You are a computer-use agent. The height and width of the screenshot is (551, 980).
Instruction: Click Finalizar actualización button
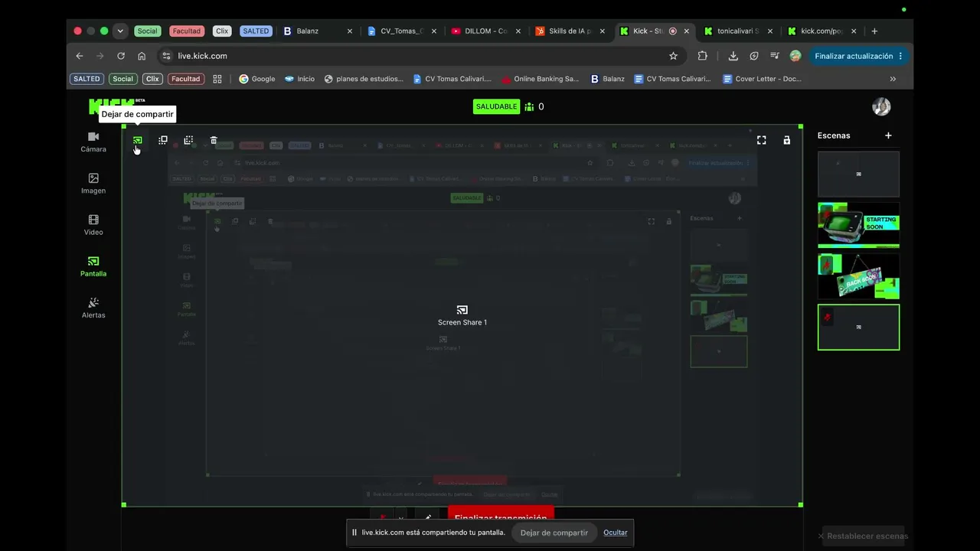pyautogui.click(x=858, y=56)
